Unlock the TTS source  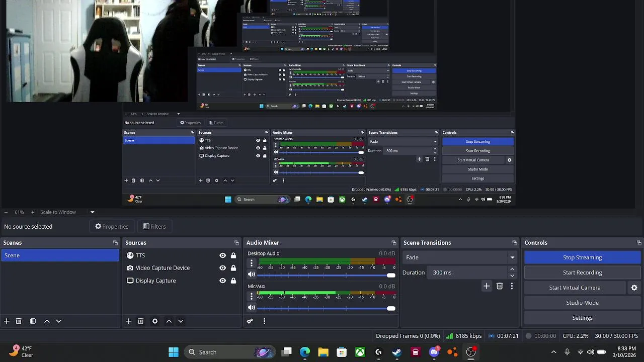pos(233,255)
